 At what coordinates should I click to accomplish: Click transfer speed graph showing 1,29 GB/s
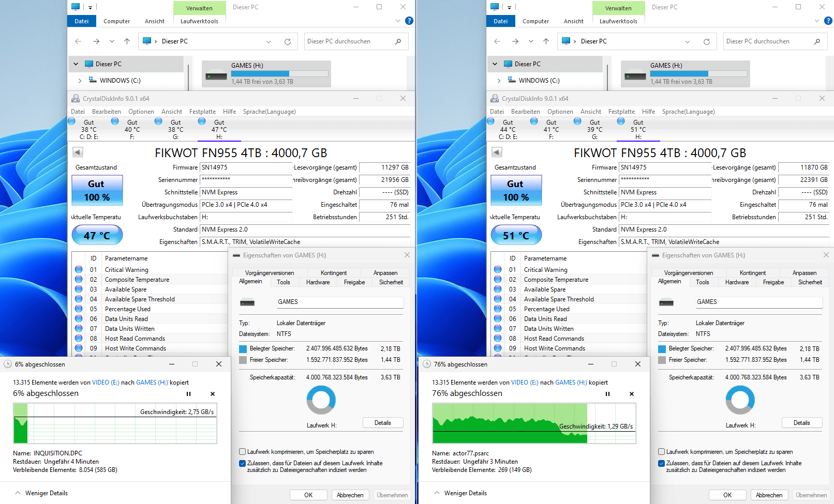pos(534,423)
